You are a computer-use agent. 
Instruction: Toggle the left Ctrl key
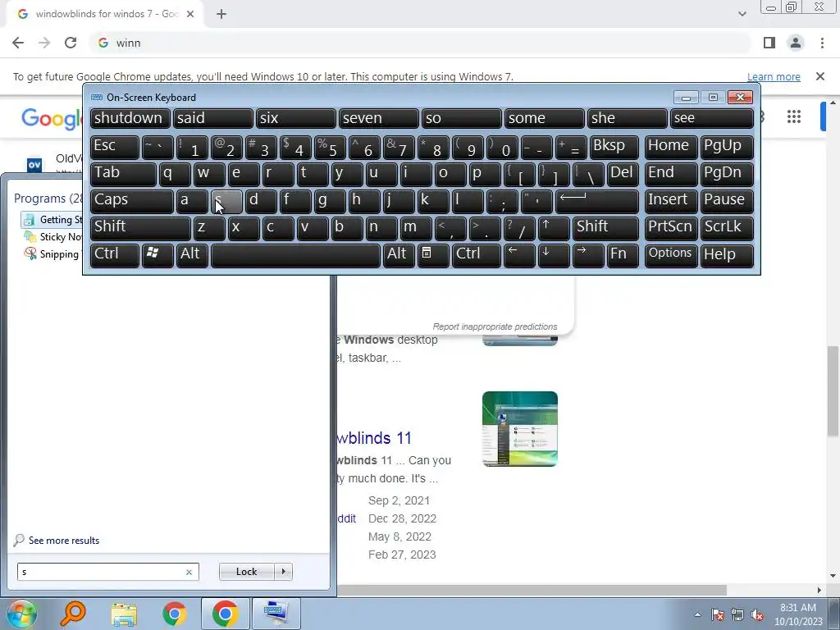click(x=115, y=255)
